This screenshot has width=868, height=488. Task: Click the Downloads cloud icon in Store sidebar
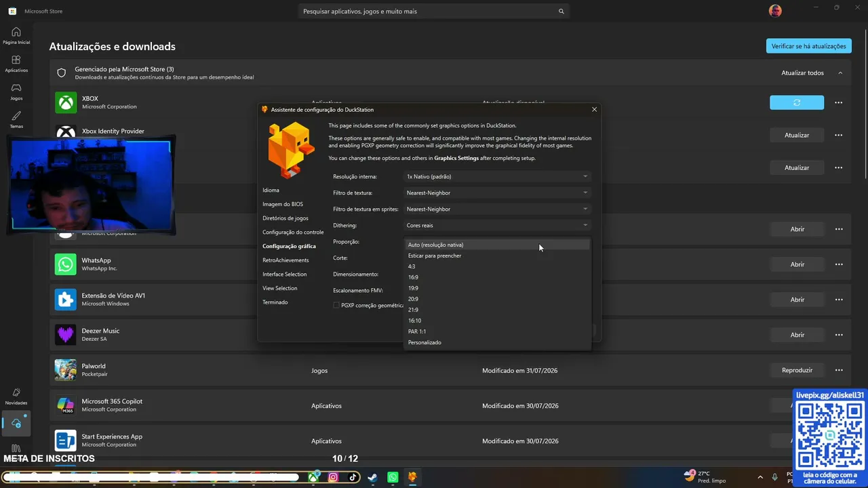tap(16, 424)
